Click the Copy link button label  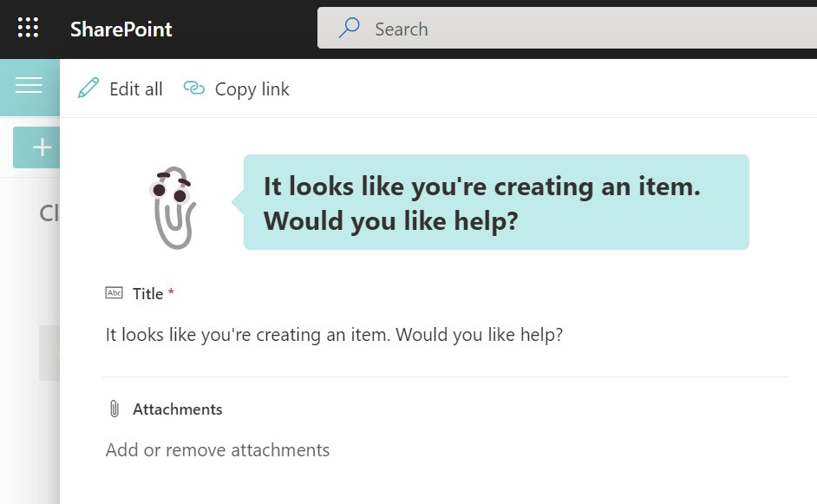click(252, 89)
